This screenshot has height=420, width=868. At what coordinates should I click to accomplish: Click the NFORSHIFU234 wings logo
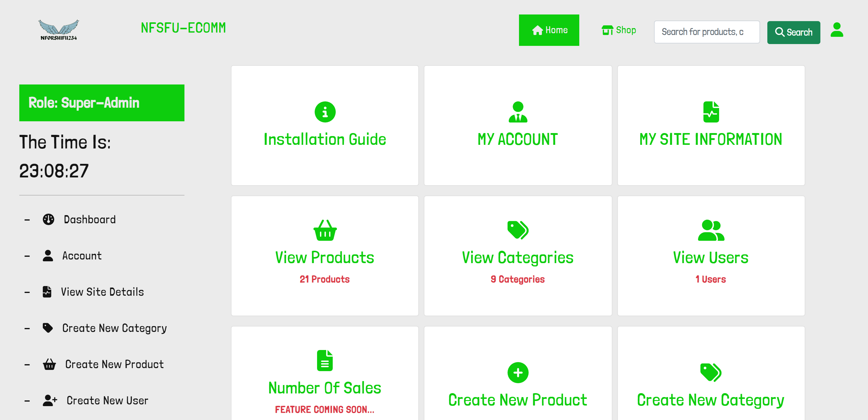59,30
